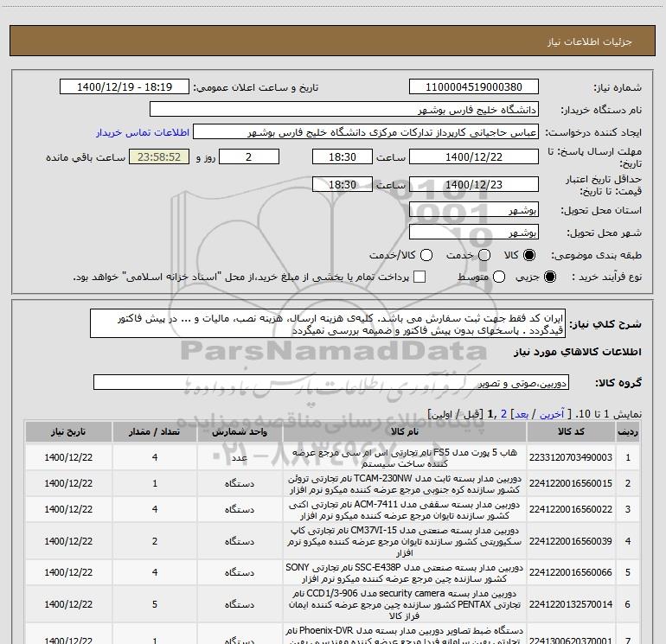Go to بعد page link
666x644 pixels.
coord(522,414)
